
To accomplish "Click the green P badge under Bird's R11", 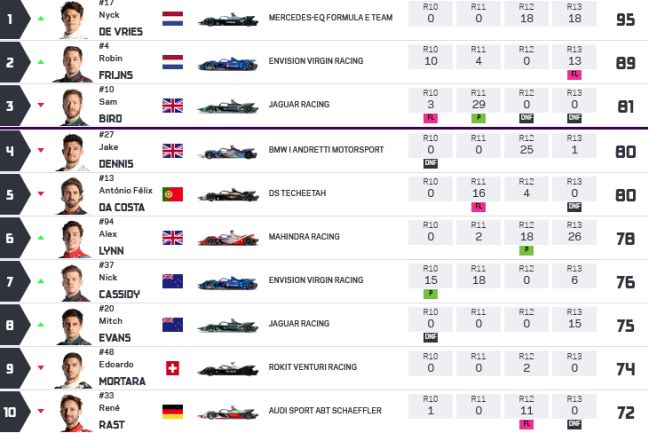I will pyautogui.click(x=478, y=118).
